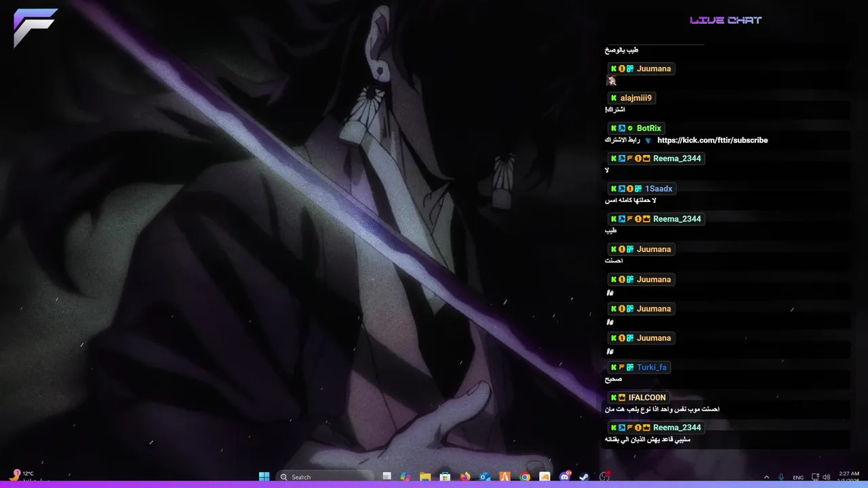Open Task View from the taskbar
This screenshot has height=488, width=868.
pyautogui.click(x=387, y=476)
